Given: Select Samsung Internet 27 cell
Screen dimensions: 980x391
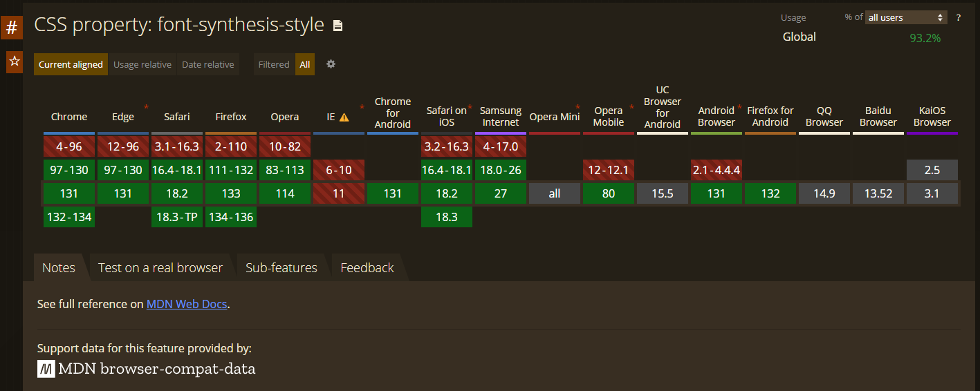Looking at the screenshot, I should tap(501, 193).
